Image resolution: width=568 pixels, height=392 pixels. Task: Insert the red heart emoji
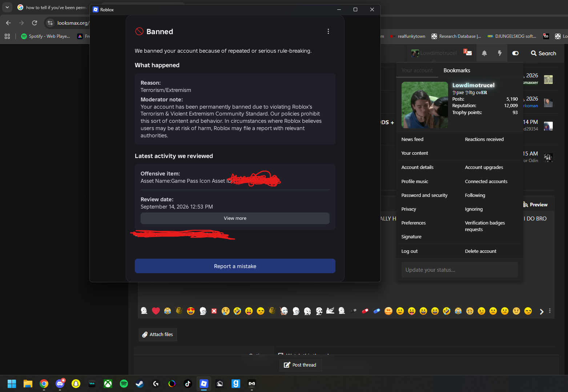(156, 311)
